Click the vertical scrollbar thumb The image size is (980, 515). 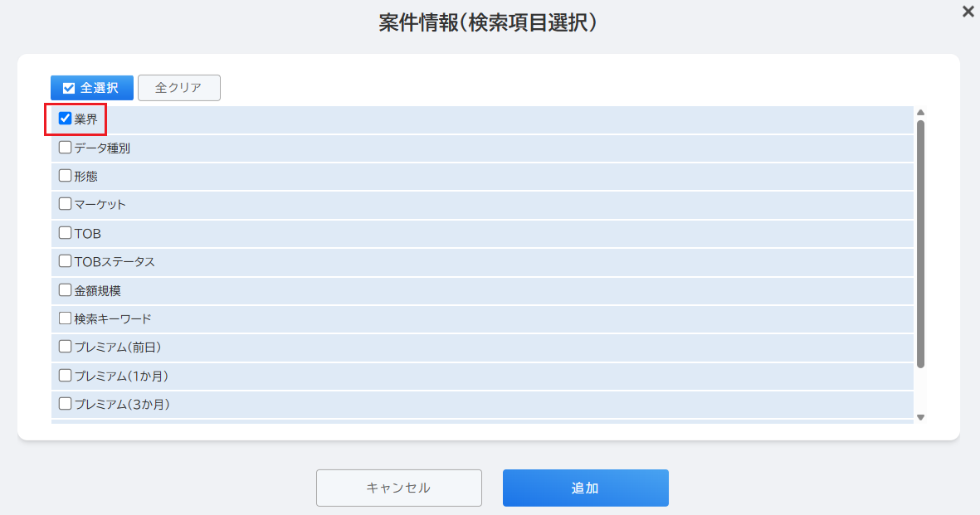coord(920,244)
